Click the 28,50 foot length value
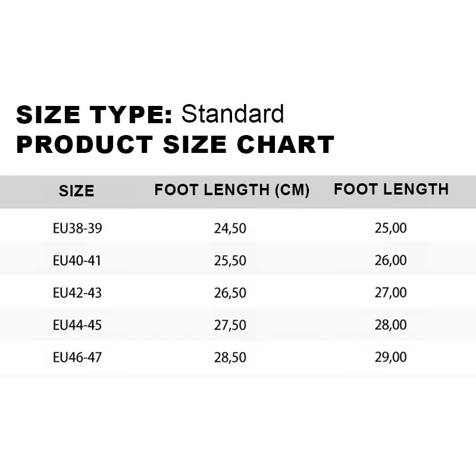 [230, 358]
